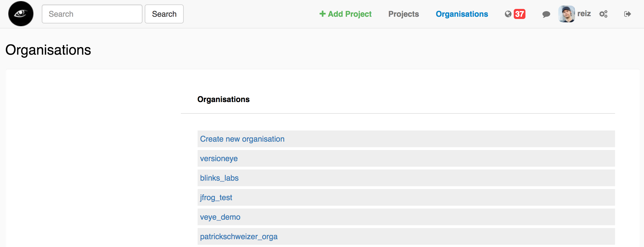Open the jfrog_test organisation

tap(216, 197)
